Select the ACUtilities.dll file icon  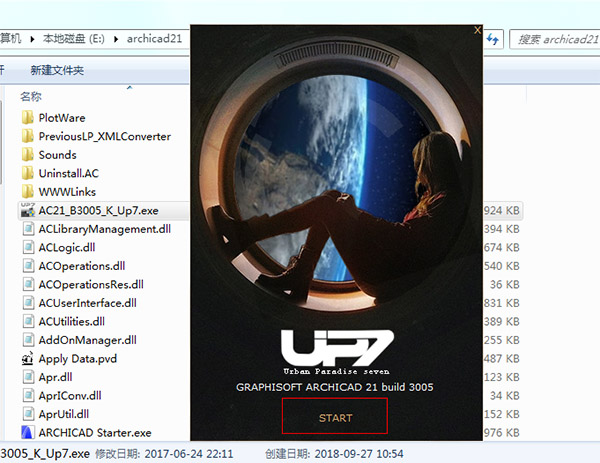28,321
